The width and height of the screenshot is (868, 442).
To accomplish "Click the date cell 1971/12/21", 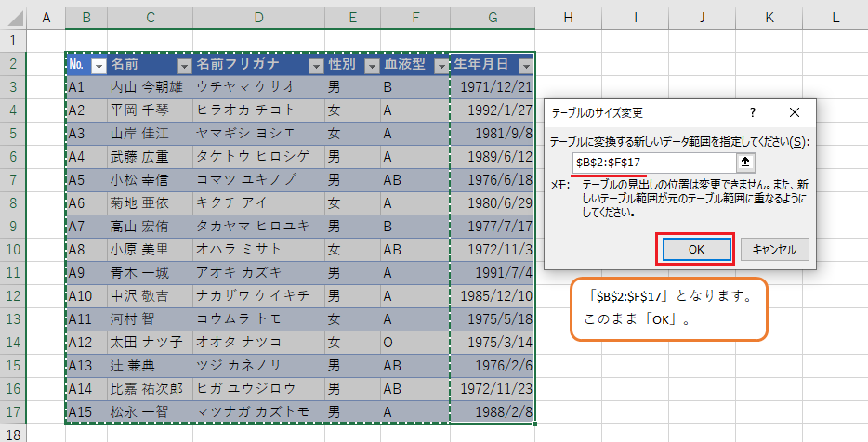I will click(493, 87).
